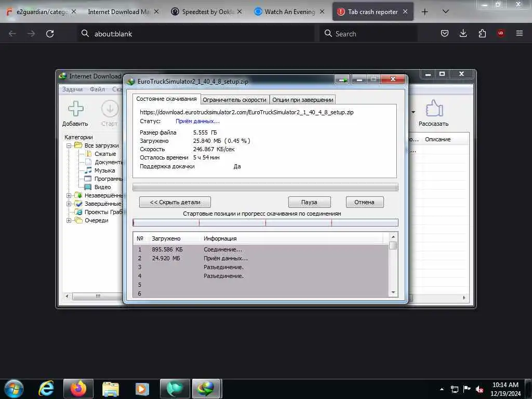Click the Описание column header in IDM window
The width and height of the screenshot is (532, 399).
point(437,139)
